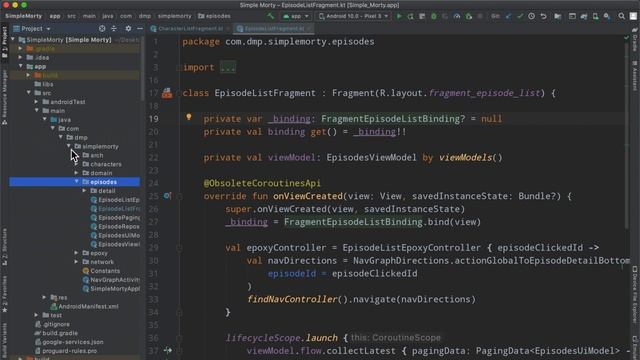Hide the Project panel with minus icon
Viewport: 640px width, 360px height.
[140, 29]
